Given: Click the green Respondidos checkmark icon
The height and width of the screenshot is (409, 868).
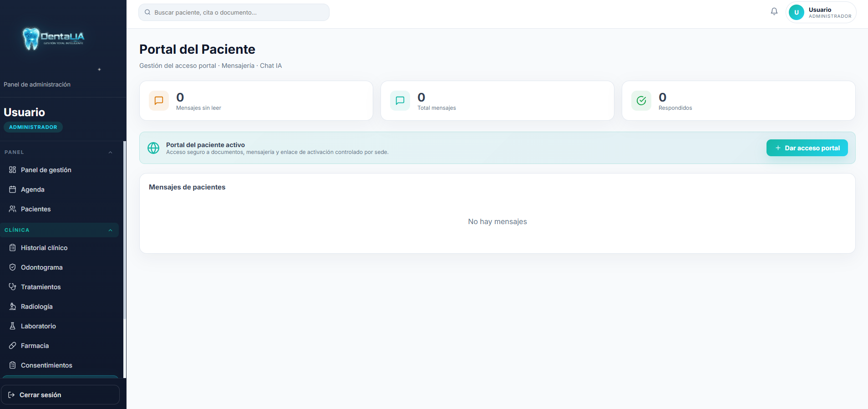Looking at the screenshot, I should pyautogui.click(x=641, y=101).
